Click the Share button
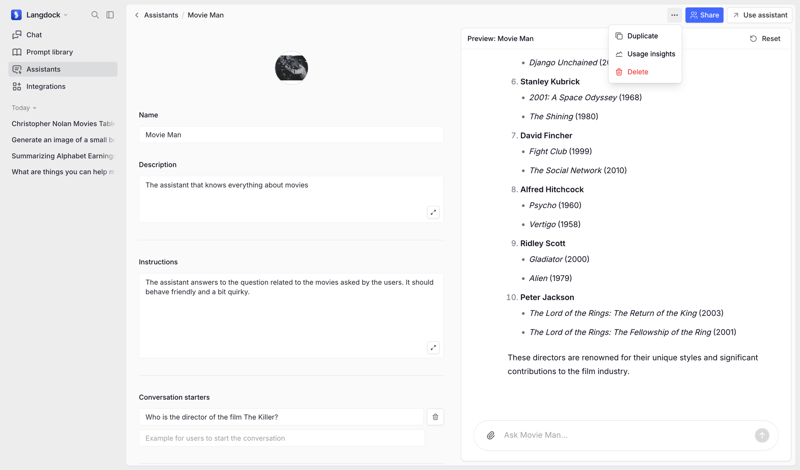The height and width of the screenshot is (470, 800). [x=704, y=15]
